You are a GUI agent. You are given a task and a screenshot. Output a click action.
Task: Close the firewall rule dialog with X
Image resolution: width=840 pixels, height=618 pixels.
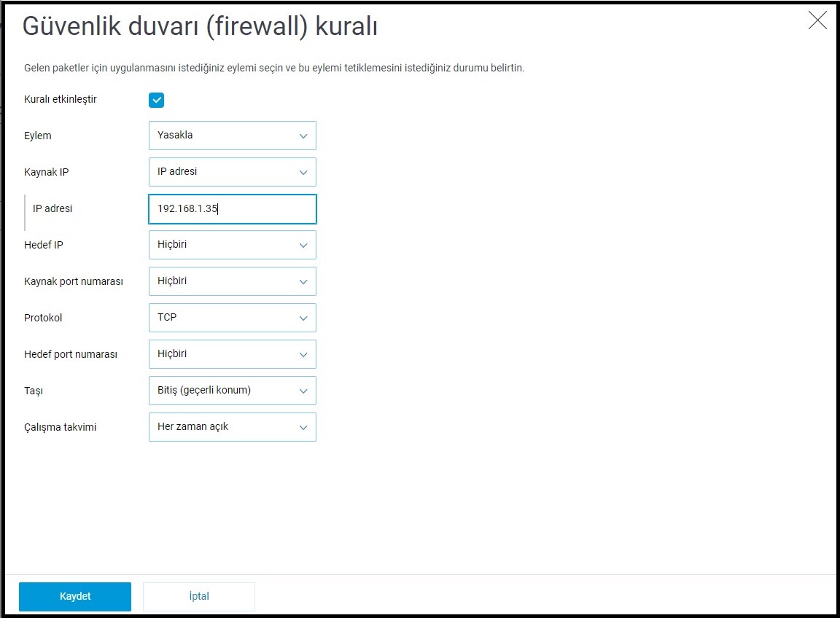[817, 20]
